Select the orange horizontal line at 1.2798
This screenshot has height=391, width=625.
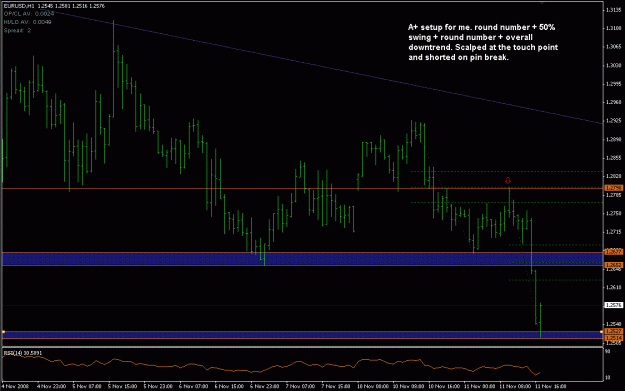click(x=303, y=188)
